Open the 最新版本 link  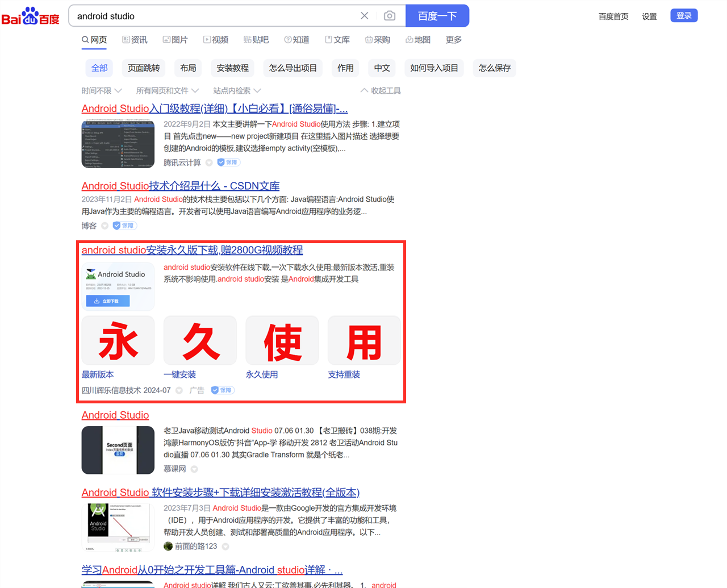click(x=98, y=375)
